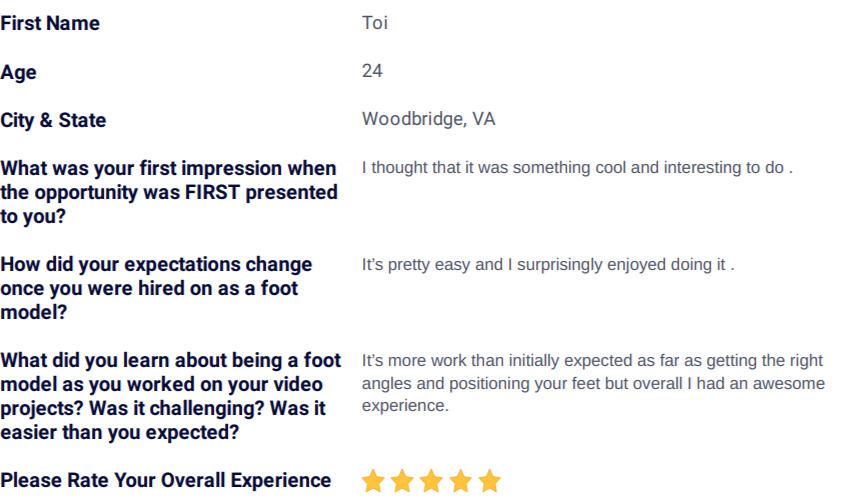
Task: Click the 'What did you learn' question
Action: [x=171, y=396]
